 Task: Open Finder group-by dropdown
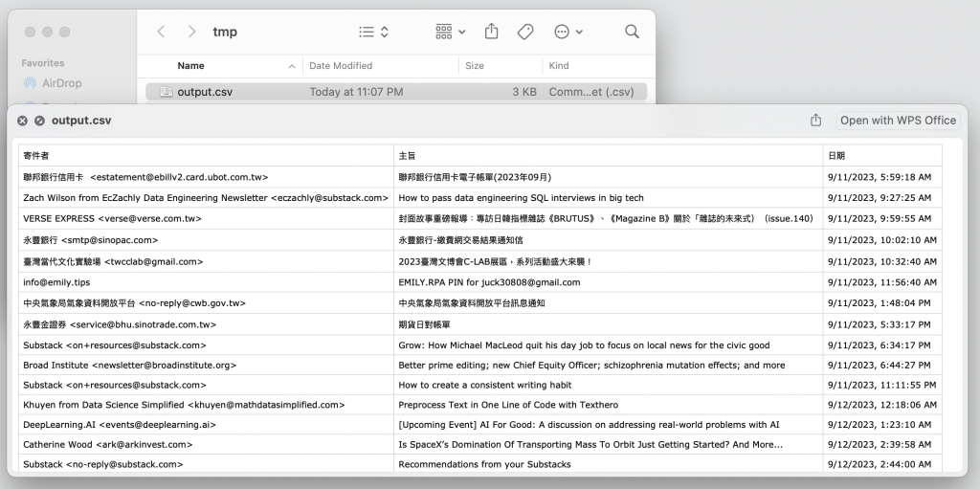point(450,32)
